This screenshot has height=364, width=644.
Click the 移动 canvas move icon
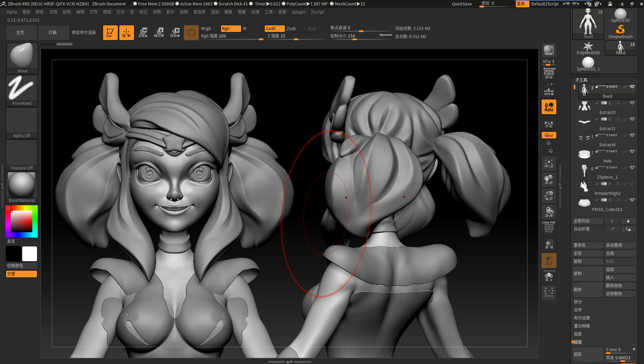(x=549, y=180)
